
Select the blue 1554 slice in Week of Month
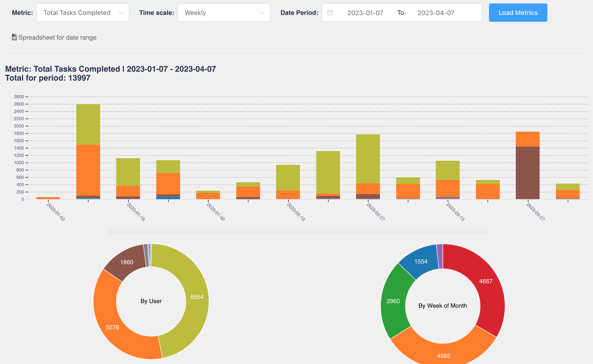(420, 261)
